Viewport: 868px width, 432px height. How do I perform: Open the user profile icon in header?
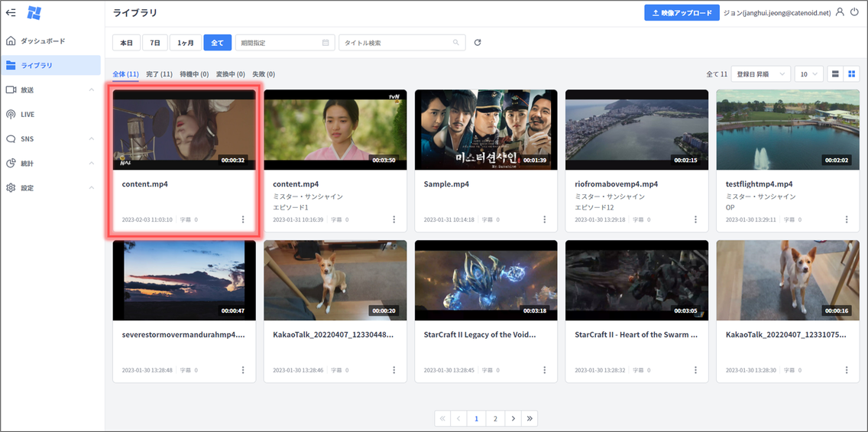pos(840,12)
